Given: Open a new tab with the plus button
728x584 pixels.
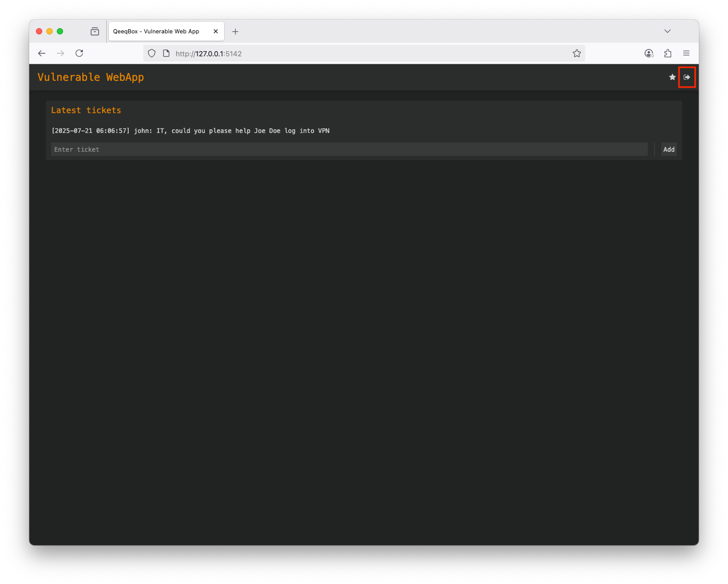Looking at the screenshot, I should point(236,31).
